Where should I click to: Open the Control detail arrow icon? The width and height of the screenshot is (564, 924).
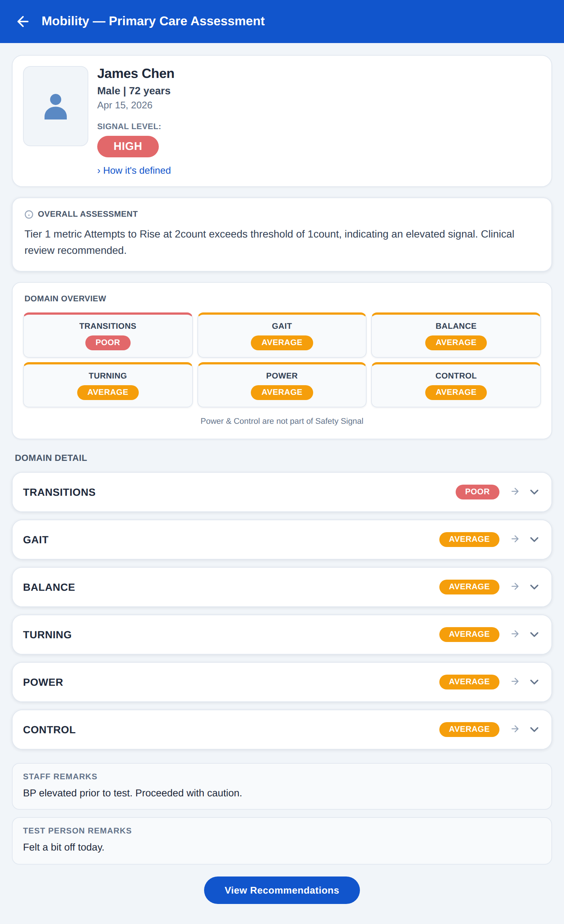515,729
